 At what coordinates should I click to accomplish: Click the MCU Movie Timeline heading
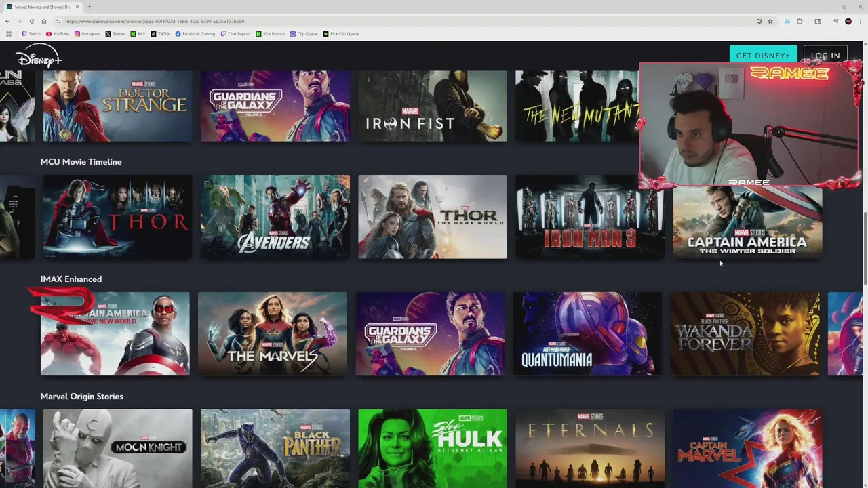81,162
